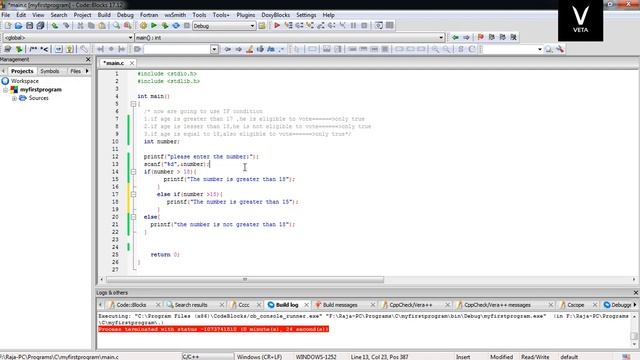This screenshot has width=640, height=360.
Task: Cut selection with scissors icon
Action: (80, 26)
